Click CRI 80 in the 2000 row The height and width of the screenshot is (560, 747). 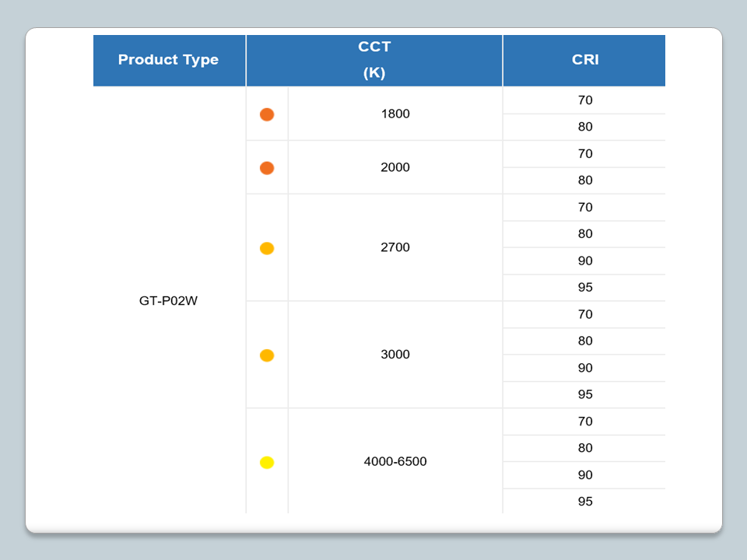585,180
